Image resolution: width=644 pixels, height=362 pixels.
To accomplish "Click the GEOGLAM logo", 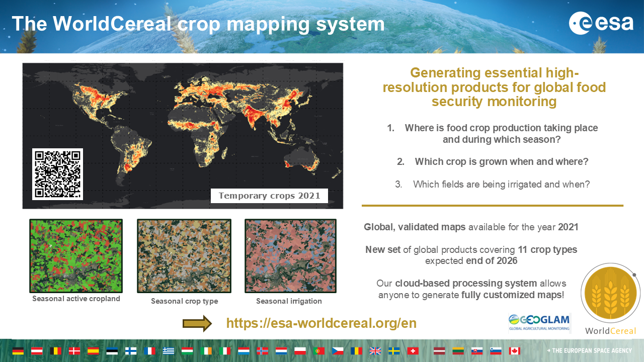I will [x=539, y=323].
